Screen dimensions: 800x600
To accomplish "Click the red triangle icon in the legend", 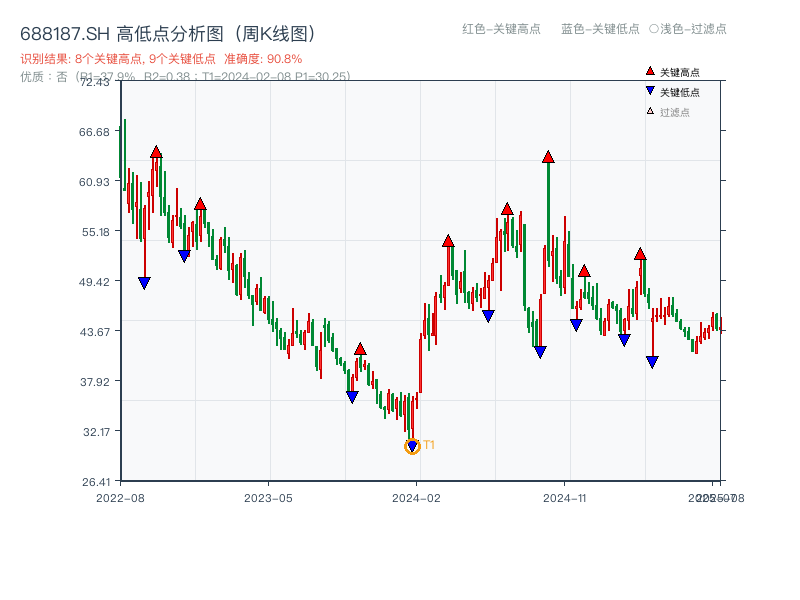I will [650, 71].
